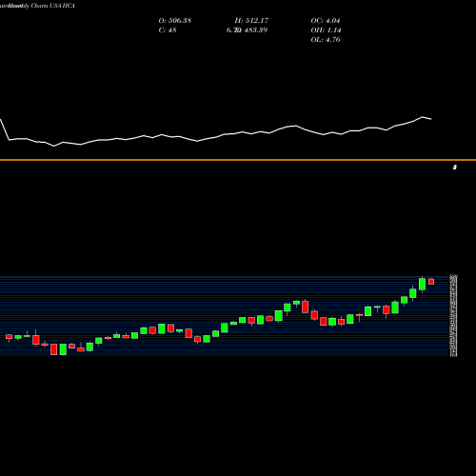Click the 'H: 512.17' high price value
The image size is (476, 476).
point(251,21)
